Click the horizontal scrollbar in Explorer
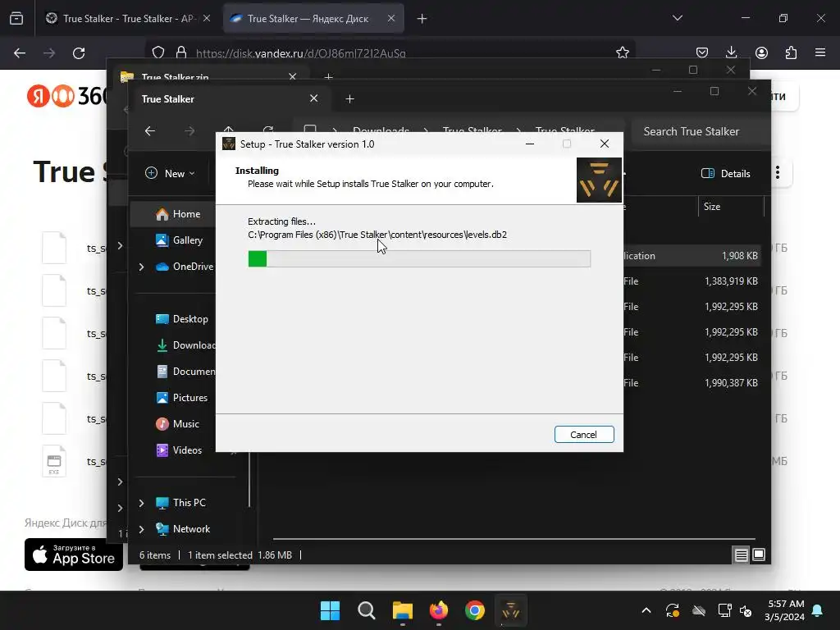Screen dimensions: 840x630 coord(514,538)
